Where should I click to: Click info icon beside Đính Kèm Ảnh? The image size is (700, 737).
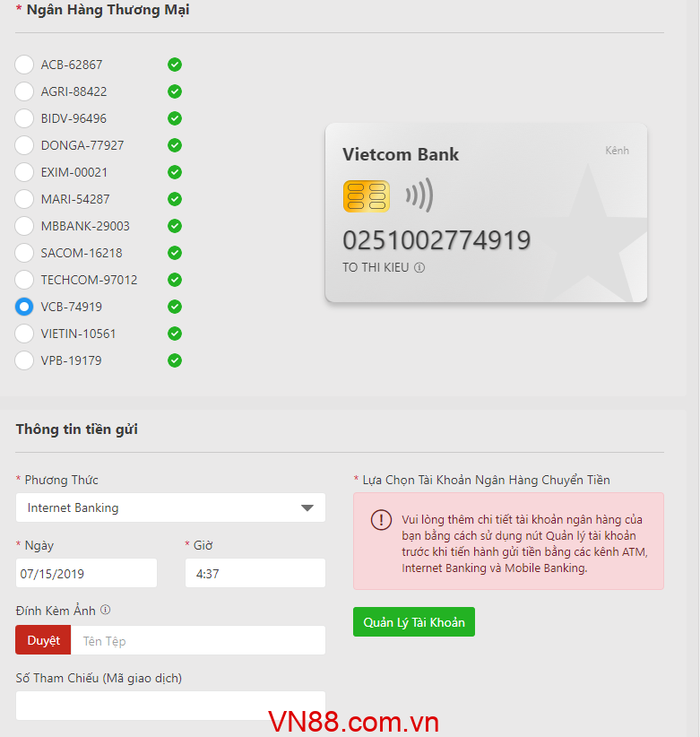pyautogui.click(x=106, y=610)
